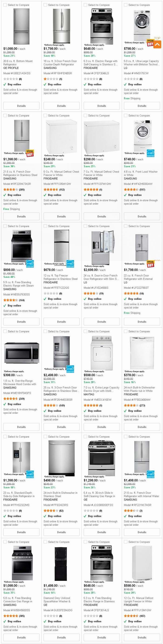Check Select to Compare for GE Profile refrigerator
This screenshot has height=644, width=163.
tap(5, 5)
